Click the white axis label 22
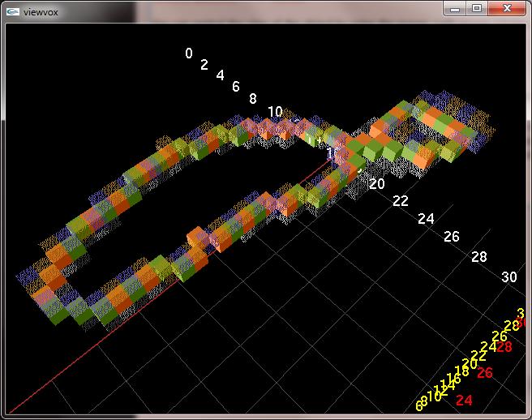The height and width of the screenshot is (420, 532). pos(401,201)
